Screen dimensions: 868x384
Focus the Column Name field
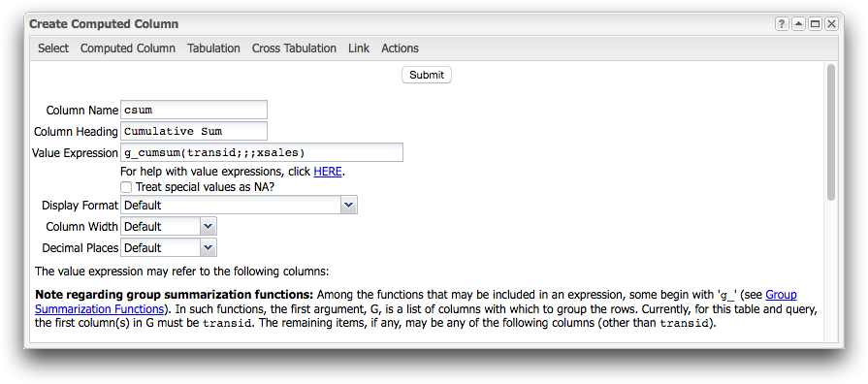194,110
